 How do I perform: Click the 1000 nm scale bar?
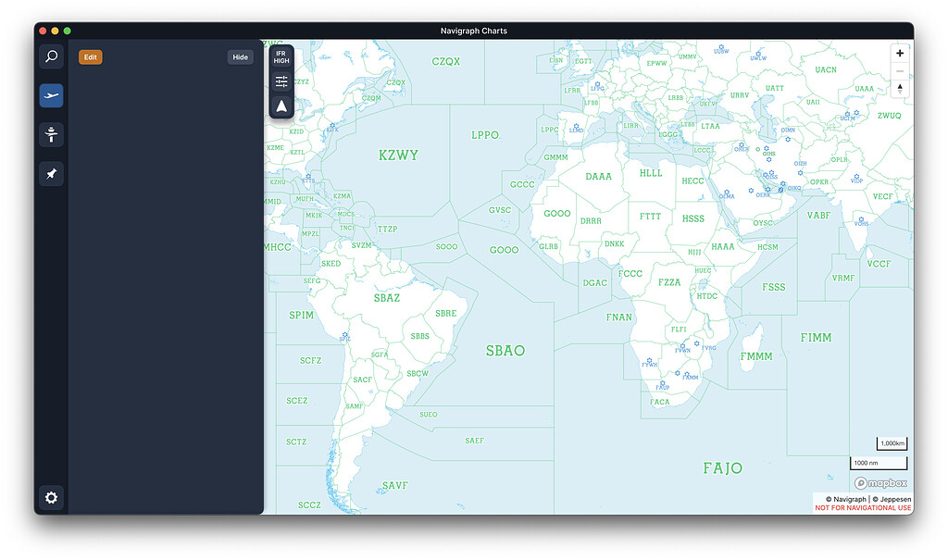point(878,462)
